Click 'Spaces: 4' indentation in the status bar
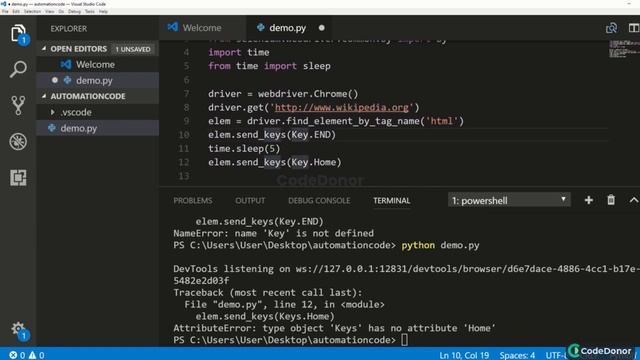640x360 pixels. [517, 355]
